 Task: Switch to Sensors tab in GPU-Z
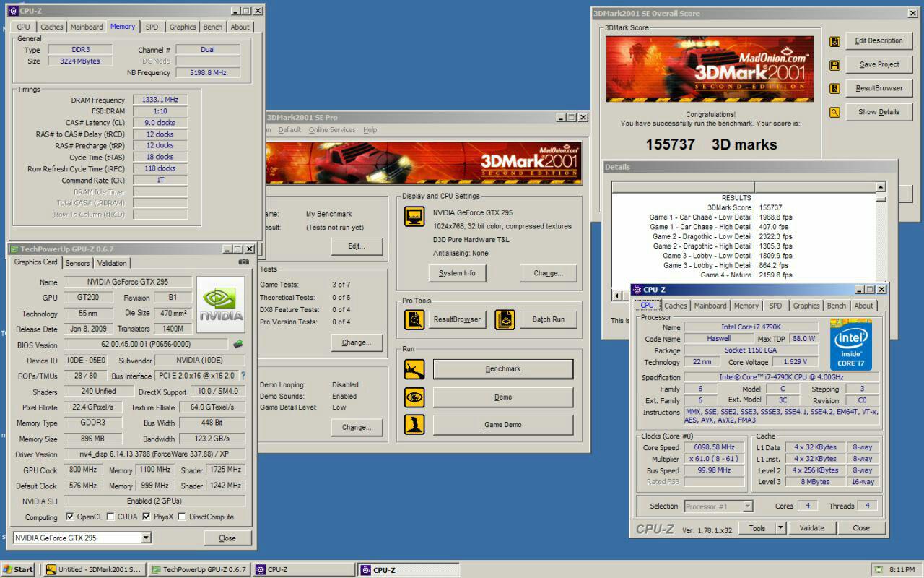point(78,263)
